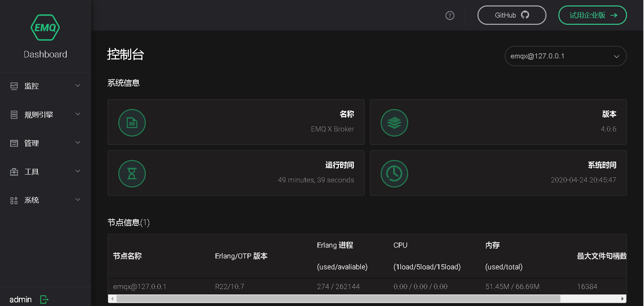Expand the 工具 menu chevron
Viewport: 644px width, 306px height.
click(78, 171)
